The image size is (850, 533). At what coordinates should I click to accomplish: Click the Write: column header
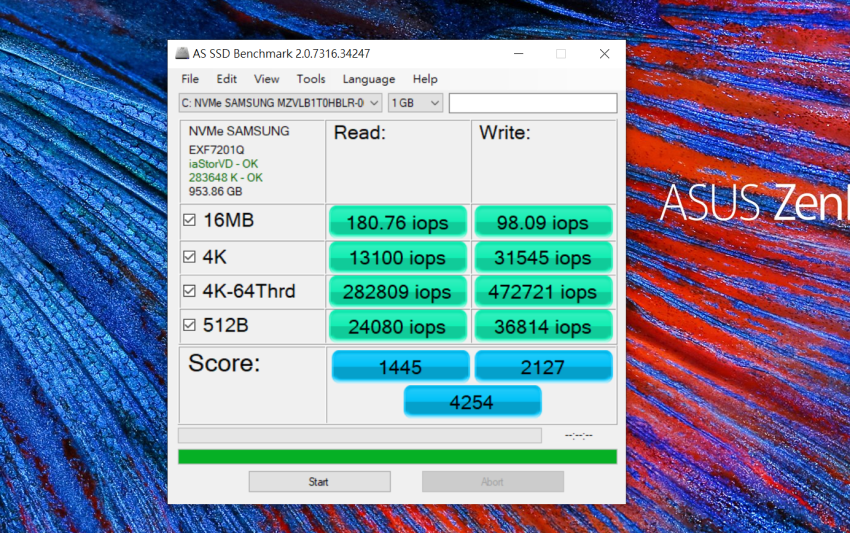(505, 133)
